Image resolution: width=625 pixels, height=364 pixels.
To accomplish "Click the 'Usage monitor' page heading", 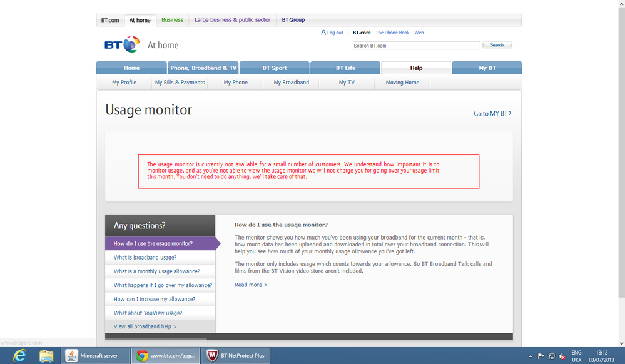I will 149,109.
